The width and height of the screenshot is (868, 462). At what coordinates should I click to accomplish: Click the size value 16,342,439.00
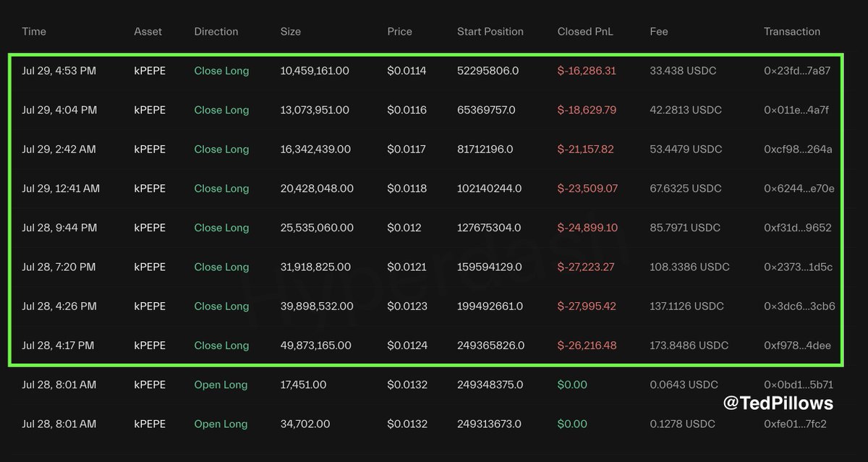[315, 149]
